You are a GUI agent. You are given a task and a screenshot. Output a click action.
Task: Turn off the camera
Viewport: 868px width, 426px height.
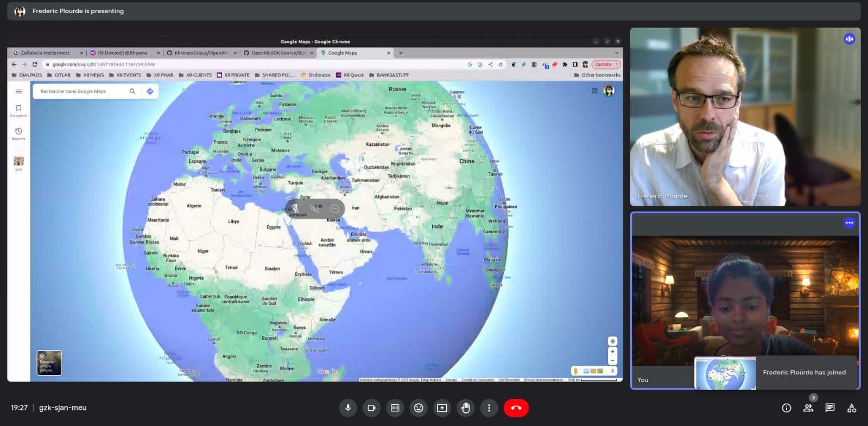click(x=371, y=408)
